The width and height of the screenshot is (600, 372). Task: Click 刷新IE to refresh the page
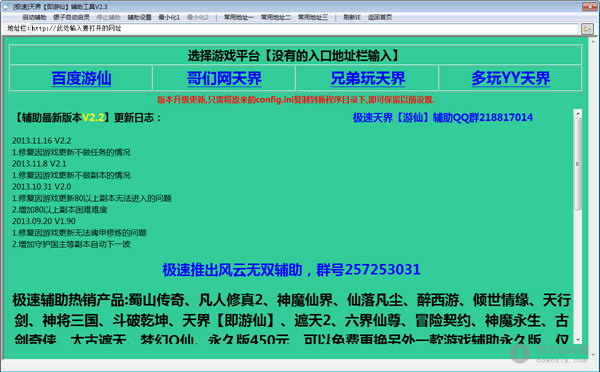tap(352, 17)
